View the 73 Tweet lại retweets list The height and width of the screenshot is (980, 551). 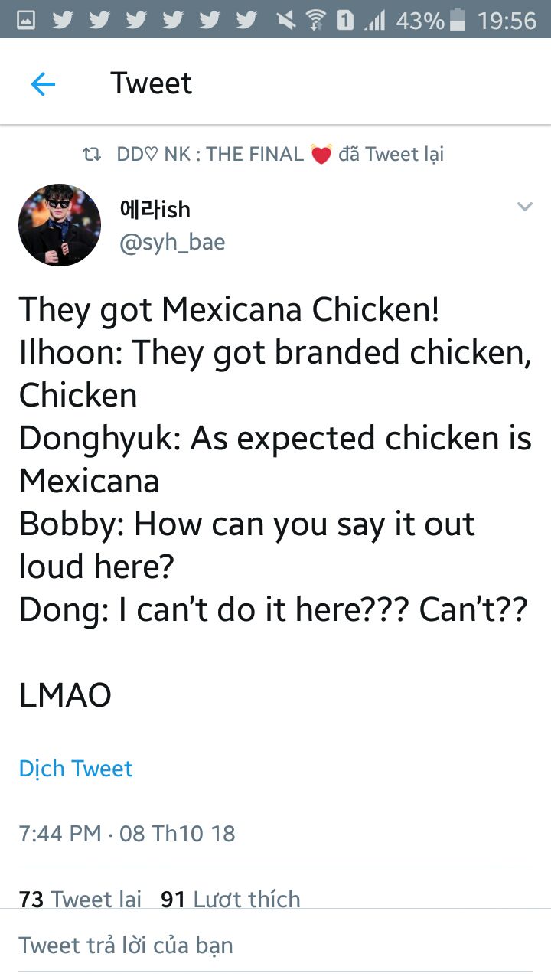point(80,898)
